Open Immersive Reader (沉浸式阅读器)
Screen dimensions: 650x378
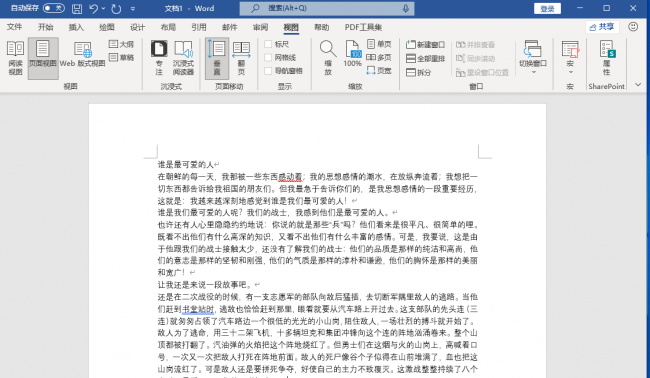183,58
